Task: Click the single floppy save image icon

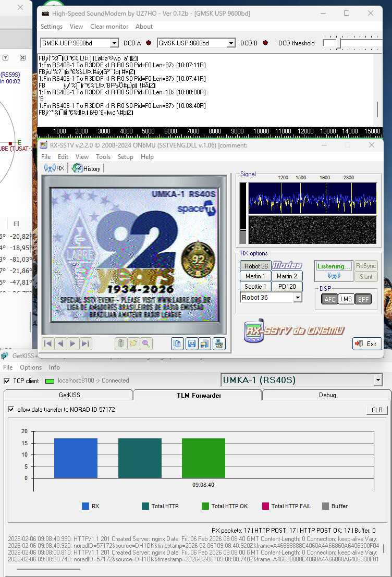Action: [x=191, y=343]
